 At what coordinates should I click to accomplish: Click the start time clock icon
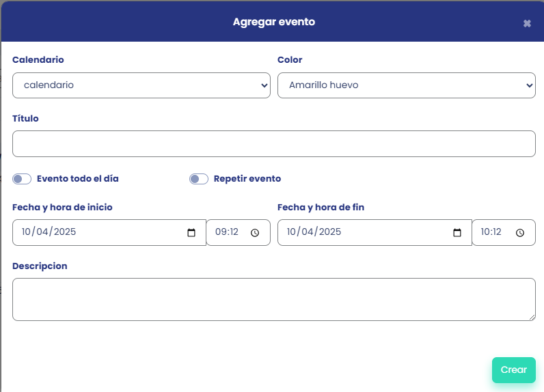255,232
